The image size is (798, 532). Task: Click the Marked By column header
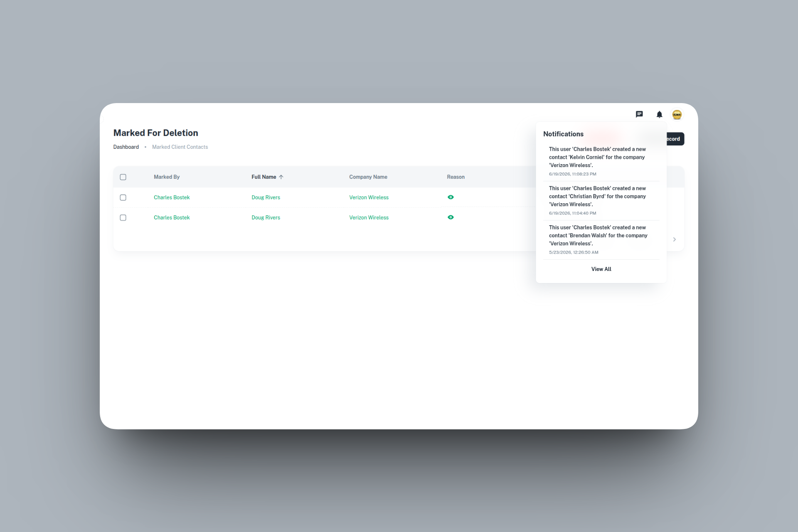coord(167,177)
